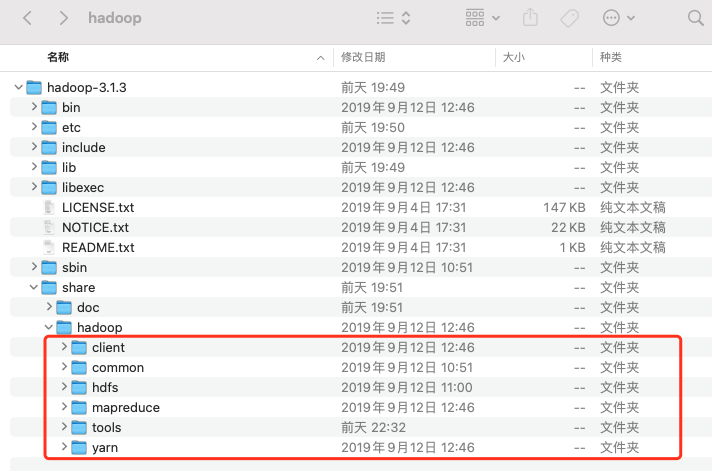Click the 147 KB size value

[564, 208]
